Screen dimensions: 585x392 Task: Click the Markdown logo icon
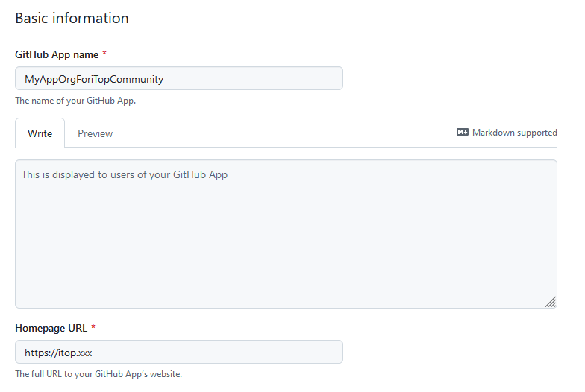[463, 133]
